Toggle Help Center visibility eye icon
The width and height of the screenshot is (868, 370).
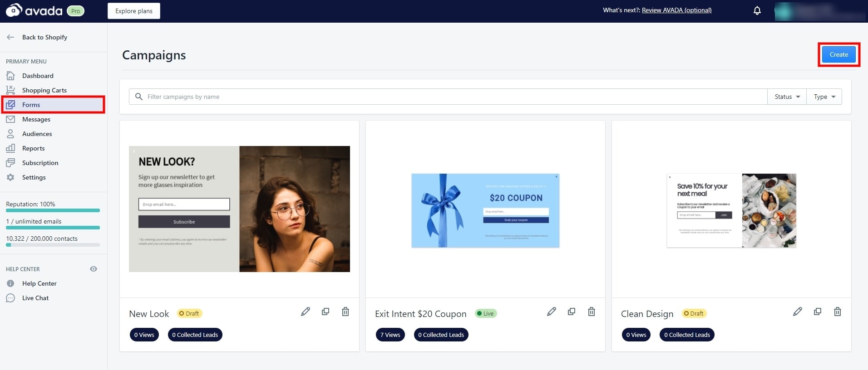tap(94, 269)
